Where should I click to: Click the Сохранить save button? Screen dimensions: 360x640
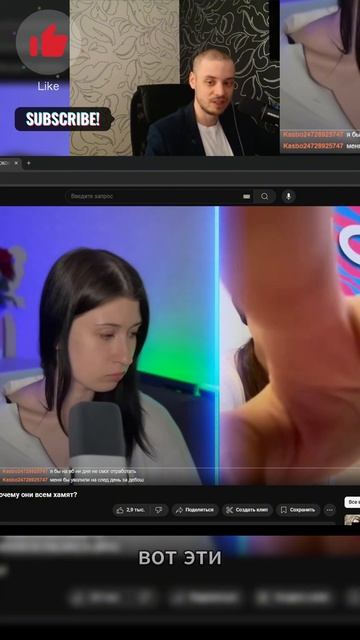pyautogui.click(x=298, y=510)
